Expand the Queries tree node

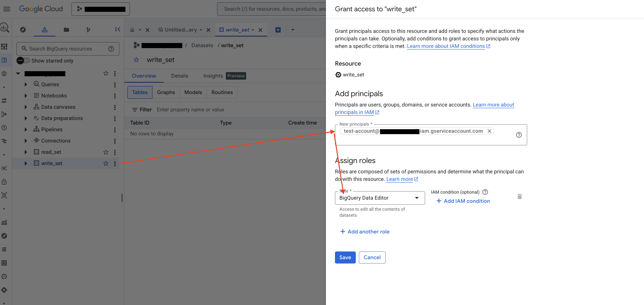(26, 85)
